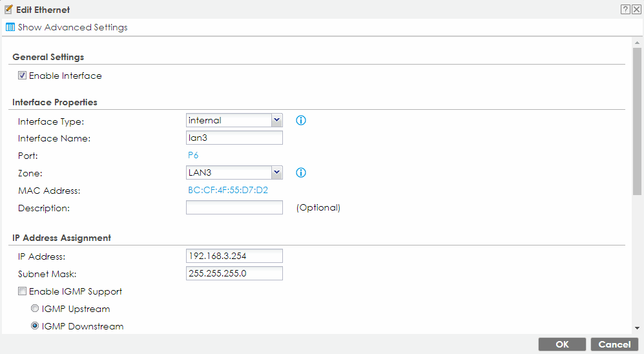Click info icon next to Interface Type
The height and width of the screenshot is (354, 644).
pyautogui.click(x=300, y=120)
